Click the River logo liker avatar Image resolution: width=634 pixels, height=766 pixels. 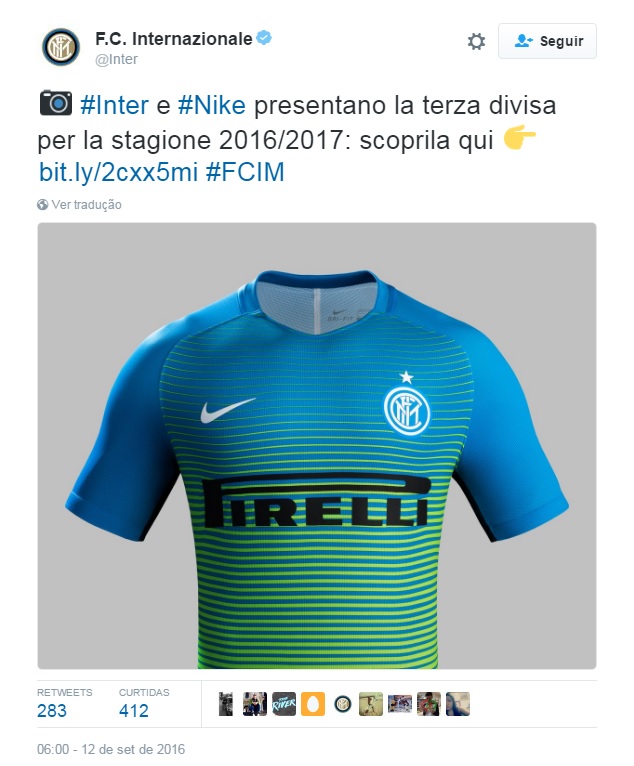point(284,704)
